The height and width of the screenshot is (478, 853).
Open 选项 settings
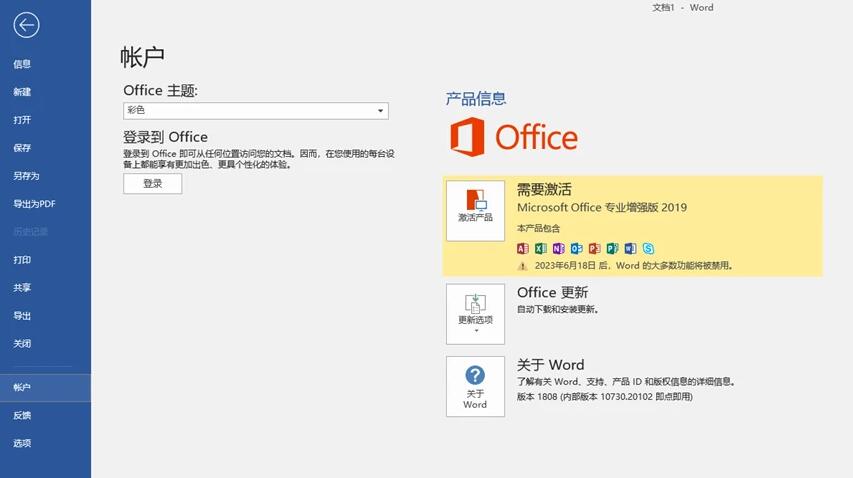tap(22, 443)
